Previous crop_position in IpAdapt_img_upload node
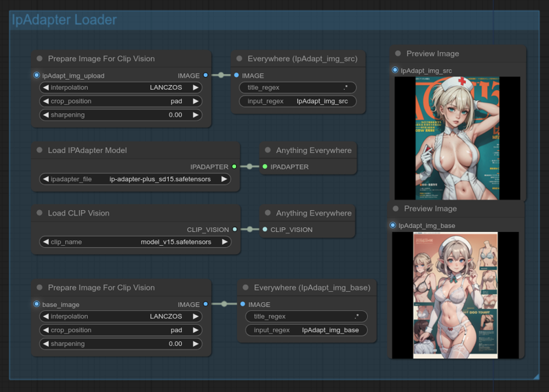This screenshot has width=549, height=392. point(46,101)
